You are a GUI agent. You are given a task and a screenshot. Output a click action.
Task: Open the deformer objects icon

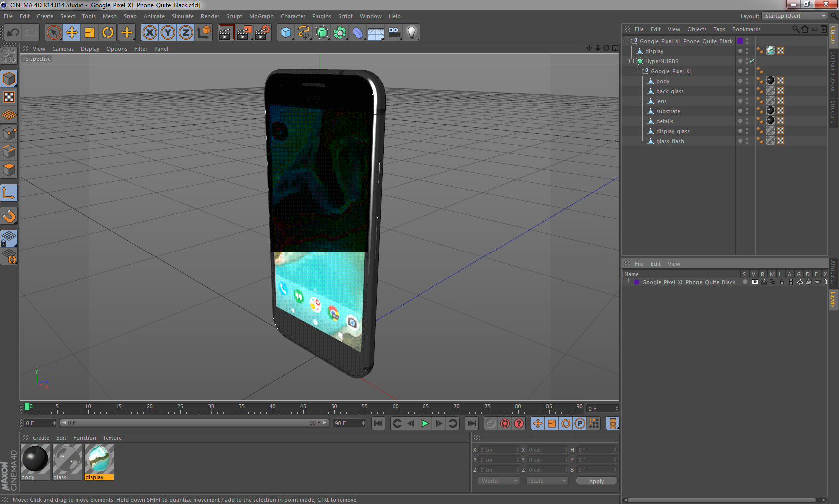pos(358,33)
